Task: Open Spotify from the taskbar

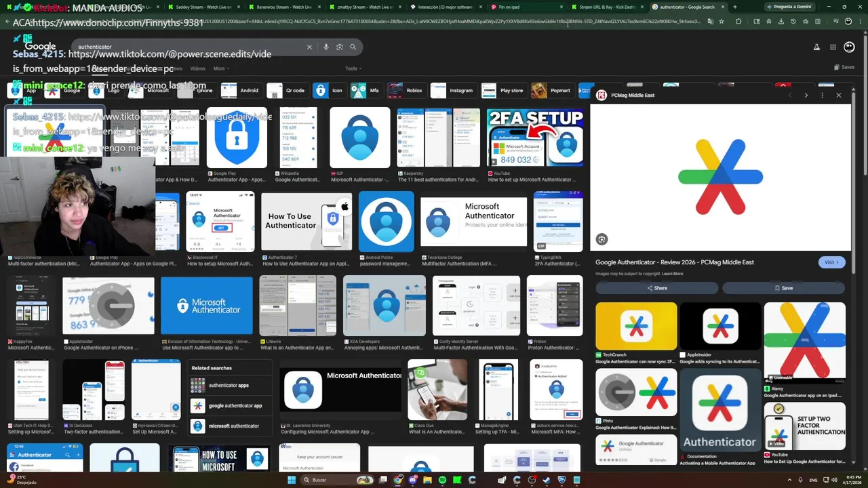Action: pyautogui.click(x=442, y=480)
